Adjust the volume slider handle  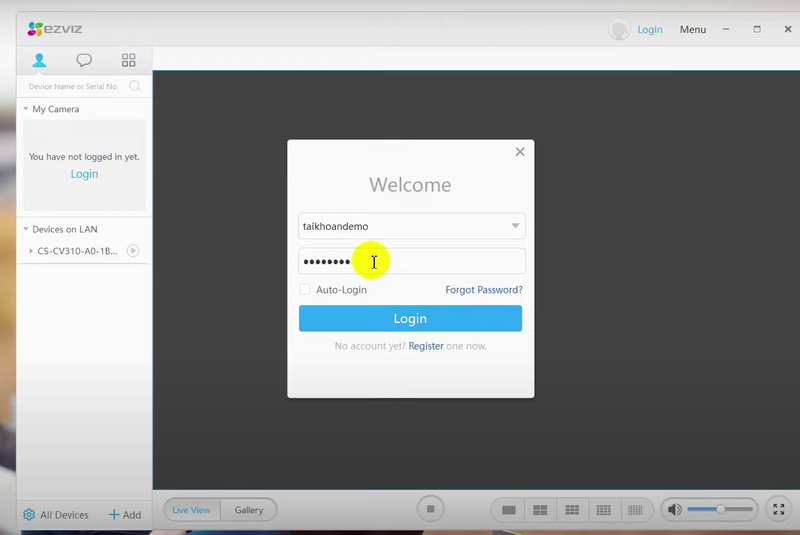click(x=720, y=509)
